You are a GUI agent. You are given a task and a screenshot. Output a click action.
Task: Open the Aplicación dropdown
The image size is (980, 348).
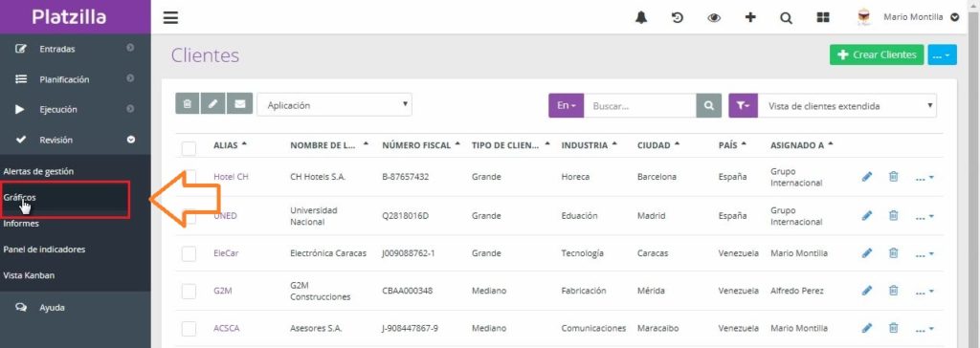[334, 105]
